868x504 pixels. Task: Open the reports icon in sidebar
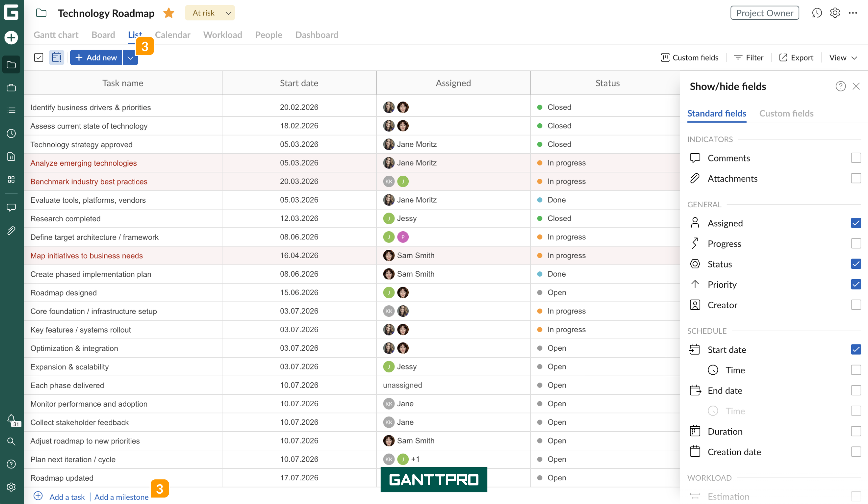[x=11, y=157]
